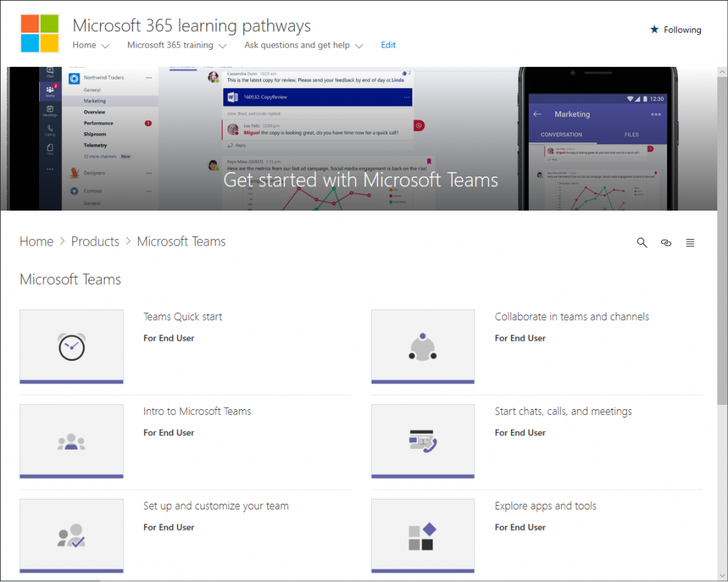Click the Collaborate in teams and channels thumbnail

pos(422,346)
